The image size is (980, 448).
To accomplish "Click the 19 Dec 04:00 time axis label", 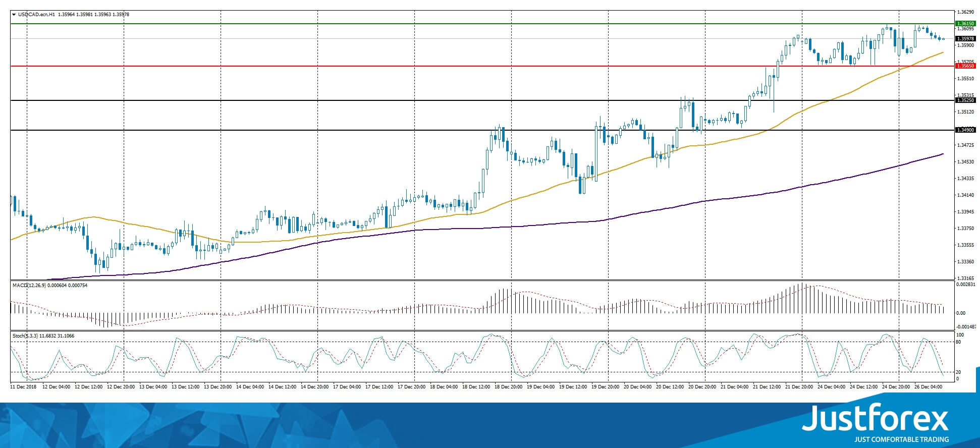I will (540, 386).
